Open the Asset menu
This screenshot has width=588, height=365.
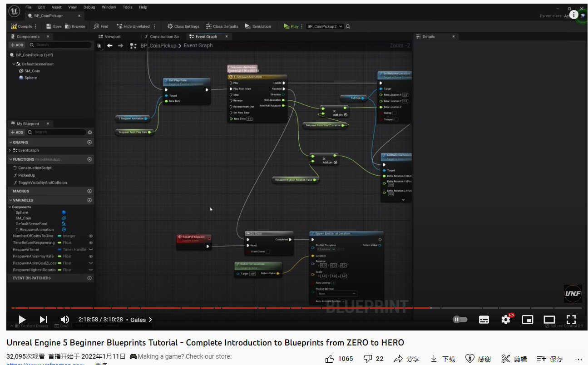point(56,7)
